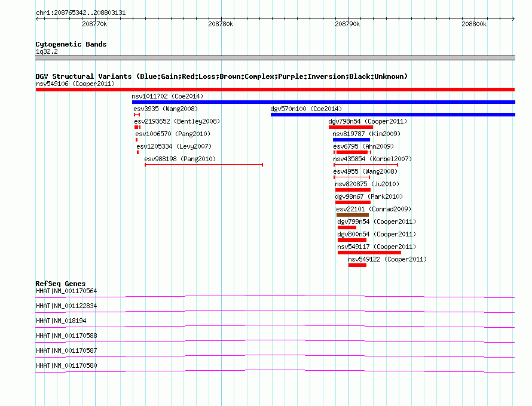Click the esv988198 (Pang2010) thin red line
Screen dimensions: 532x406
tap(204, 165)
